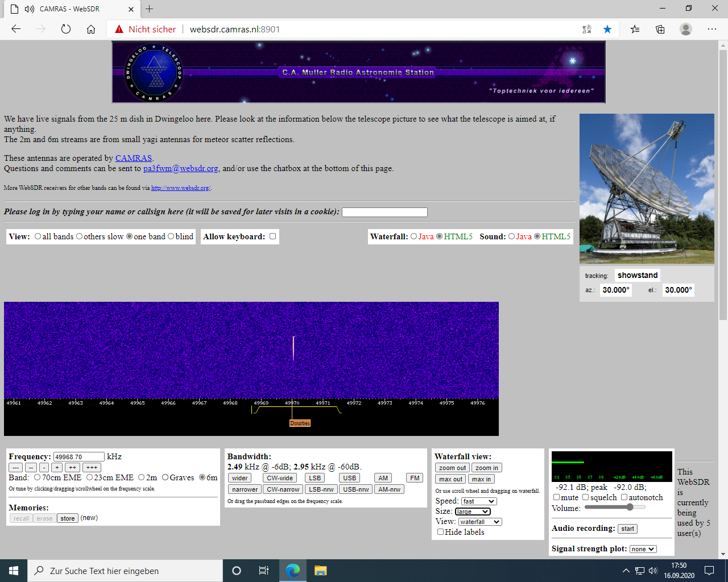
Task: Open File Explorer from the taskbar
Action: pos(320,571)
